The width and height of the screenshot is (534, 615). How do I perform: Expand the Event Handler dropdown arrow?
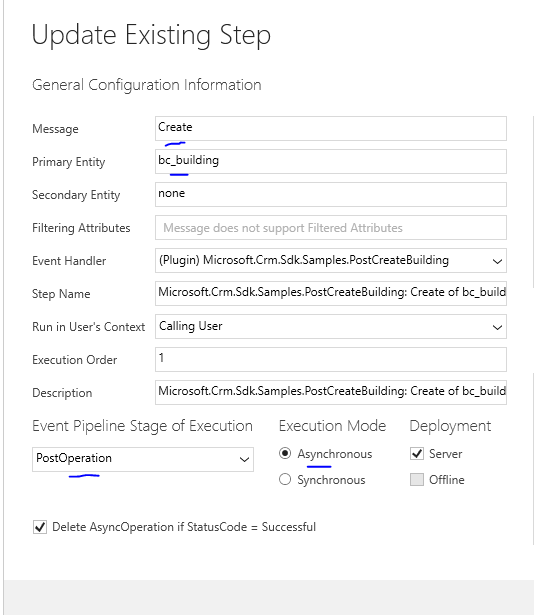click(x=497, y=261)
